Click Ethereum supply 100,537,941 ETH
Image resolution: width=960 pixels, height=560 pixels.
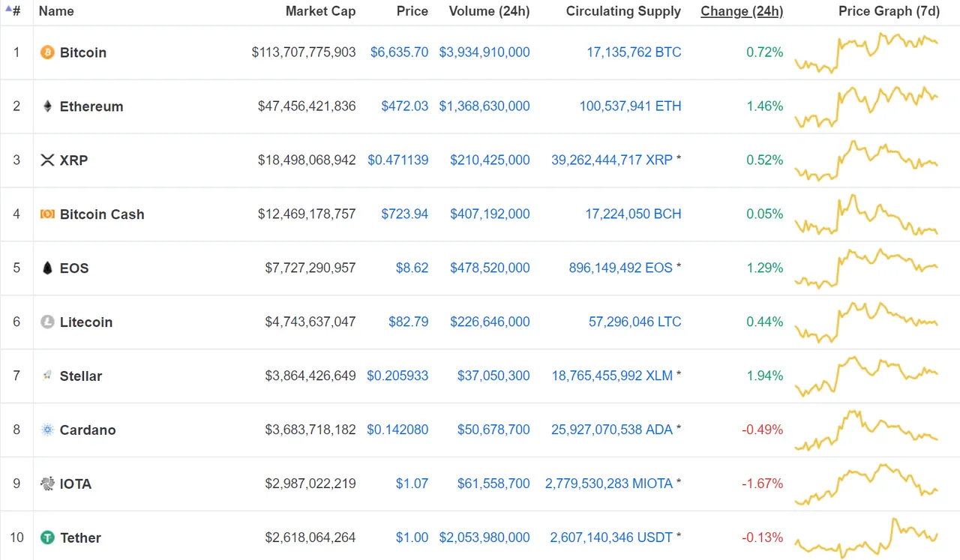point(631,106)
